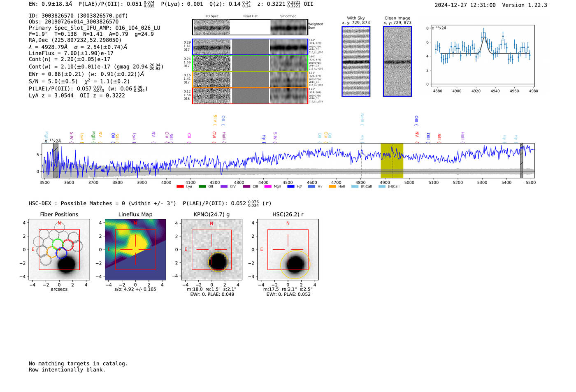Click the blue OIII line marker above the spectrum
Viewport: 576px width, 392px height.
point(416,120)
